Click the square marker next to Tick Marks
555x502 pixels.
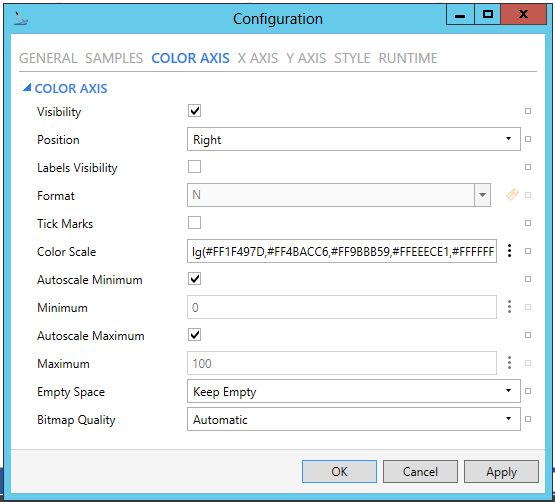pyautogui.click(x=528, y=223)
